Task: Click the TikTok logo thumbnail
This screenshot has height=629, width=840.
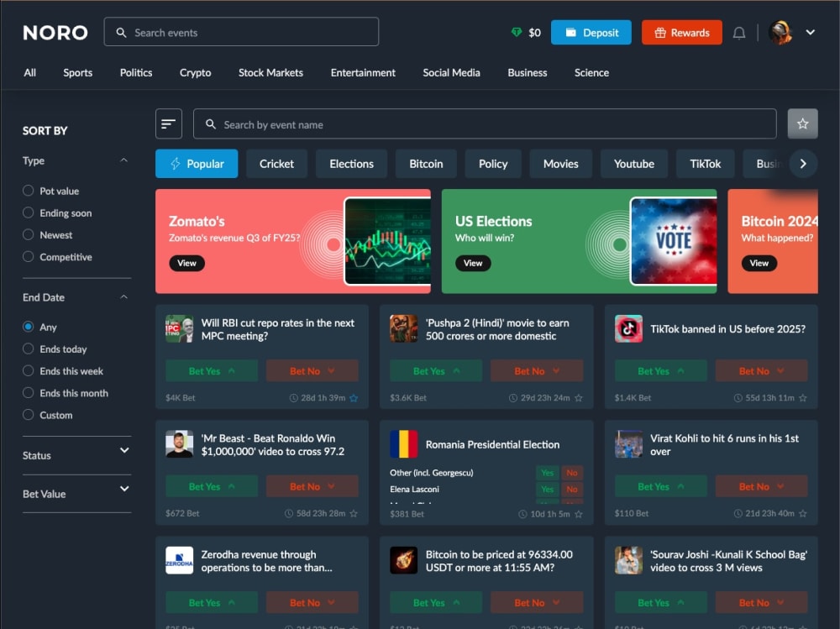Action: pyautogui.click(x=628, y=329)
